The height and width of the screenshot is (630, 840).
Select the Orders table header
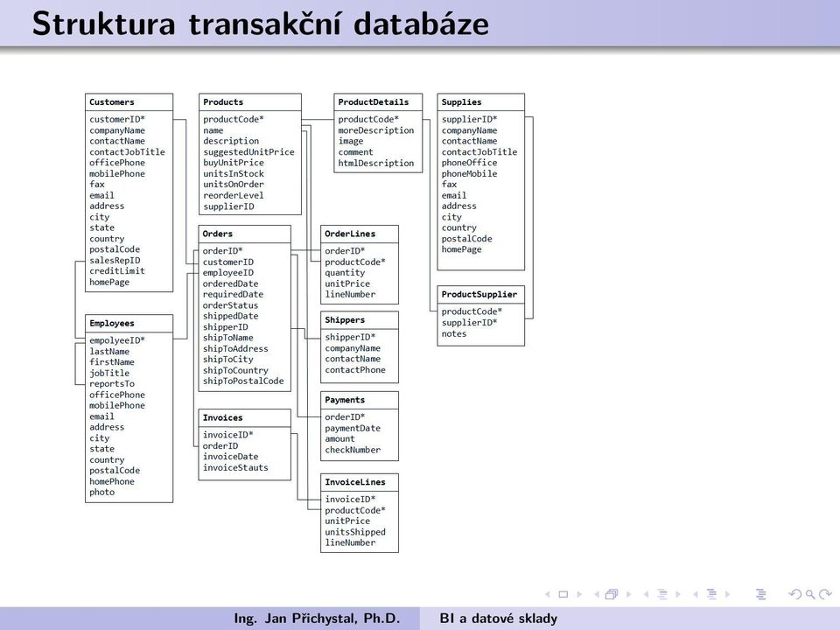(x=244, y=234)
